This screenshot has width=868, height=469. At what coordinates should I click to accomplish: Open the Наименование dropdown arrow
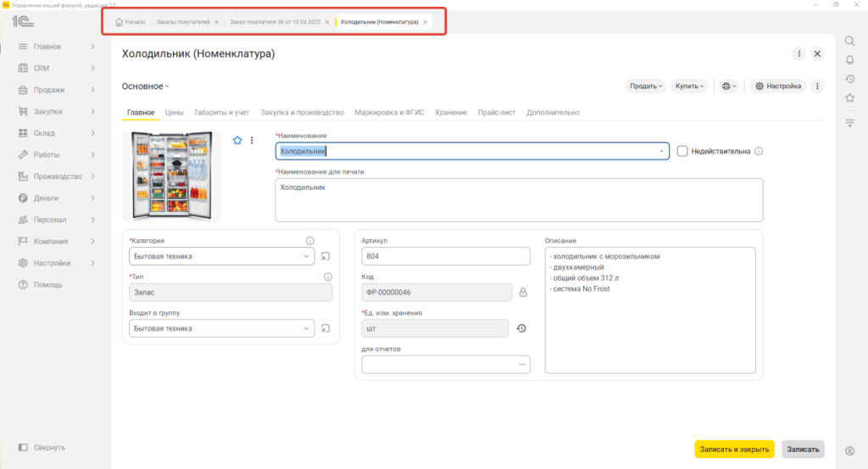click(661, 151)
